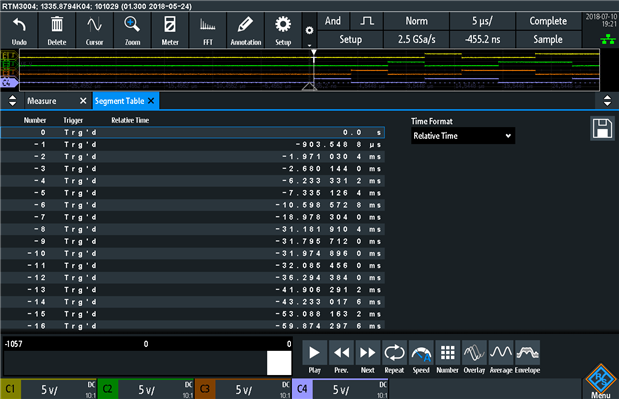Image resolution: width=619 pixels, height=399 pixels.
Task: Click relative time -36.294 384 0 ms
Action: 328,277
